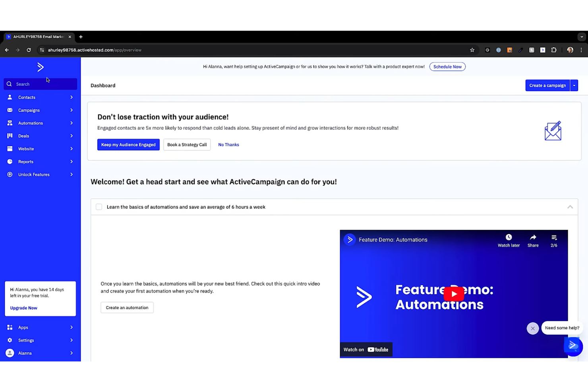Expand Deals submenu chevron
Viewport: 588px width, 392px height.
(x=72, y=136)
